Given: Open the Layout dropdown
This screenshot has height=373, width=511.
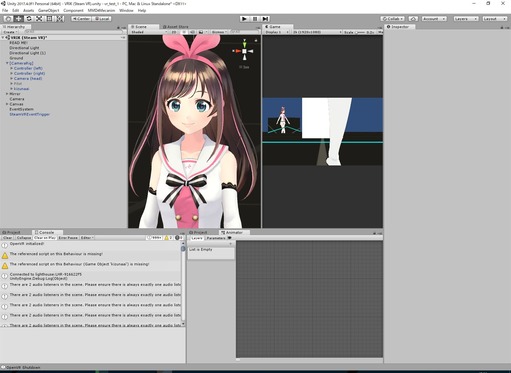Looking at the screenshot, I should click(495, 19).
